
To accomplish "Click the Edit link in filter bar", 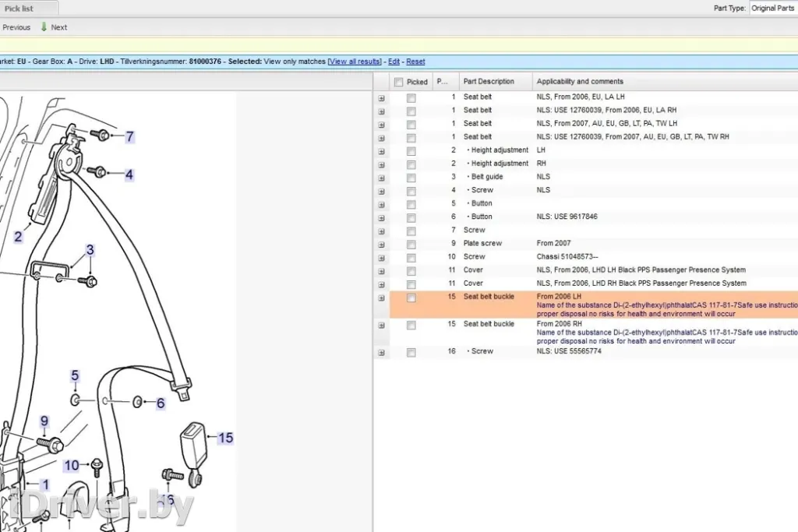I will click(394, 62).
